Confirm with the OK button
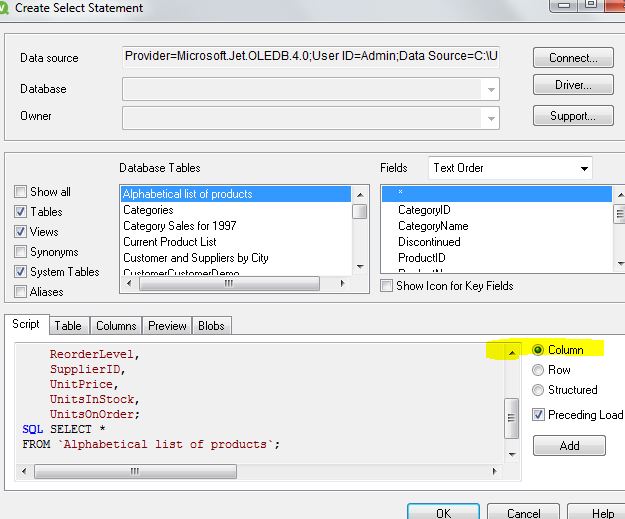 (443, 513)
